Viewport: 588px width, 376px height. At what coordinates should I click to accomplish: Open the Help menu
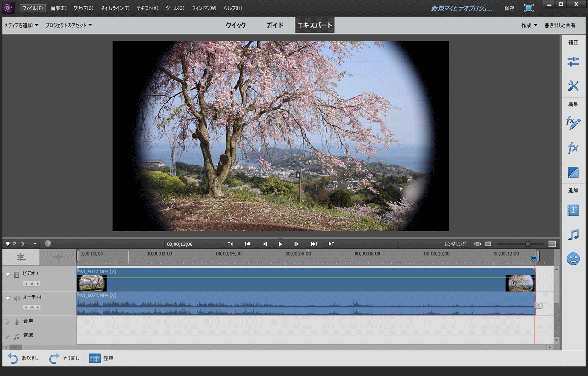[x=232, y=8]
